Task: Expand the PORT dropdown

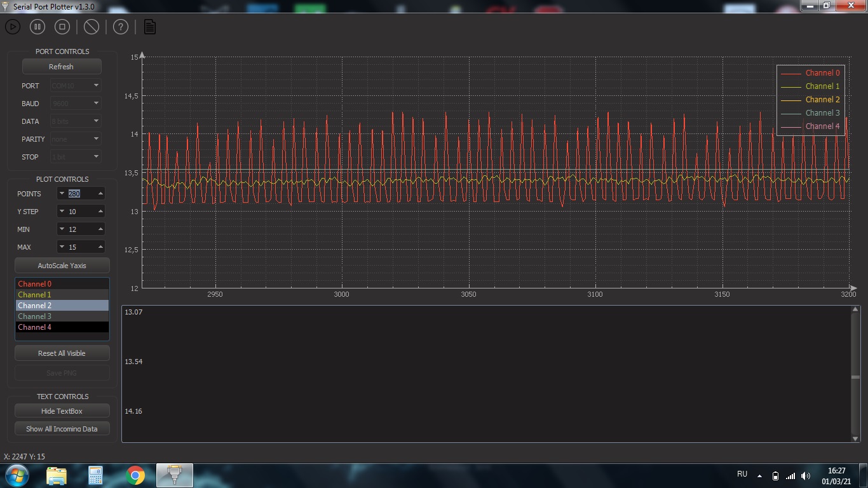Action: [x=75, y=86]
